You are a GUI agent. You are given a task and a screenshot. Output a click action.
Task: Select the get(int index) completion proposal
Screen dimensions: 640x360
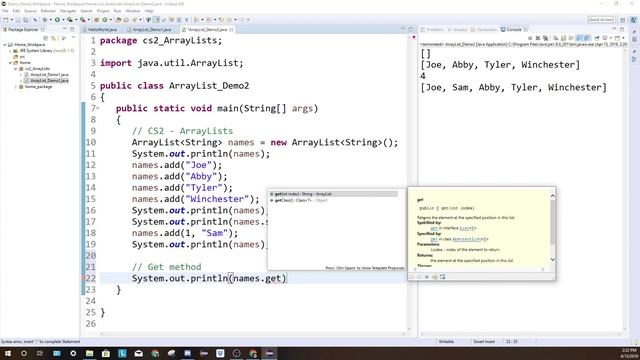[x=333, y=194]
